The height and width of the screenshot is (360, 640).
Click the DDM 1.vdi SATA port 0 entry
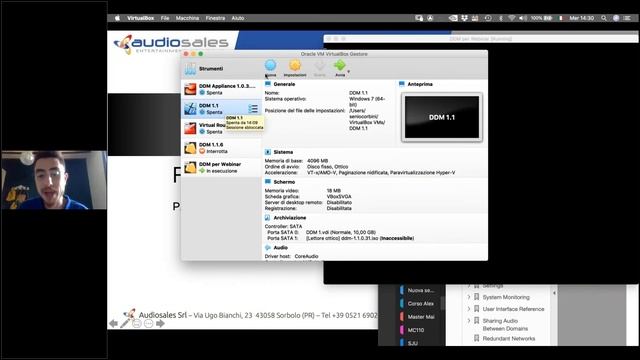[341, 232]
